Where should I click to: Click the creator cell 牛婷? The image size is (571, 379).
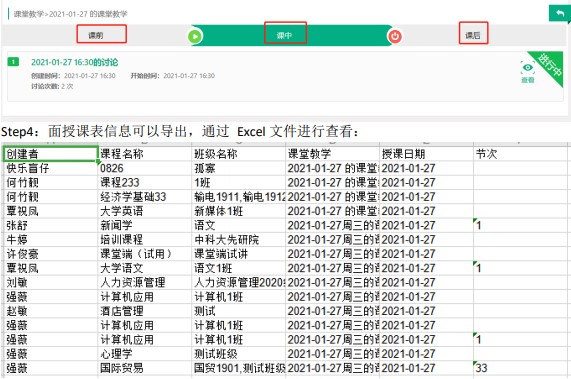point(51,240)
